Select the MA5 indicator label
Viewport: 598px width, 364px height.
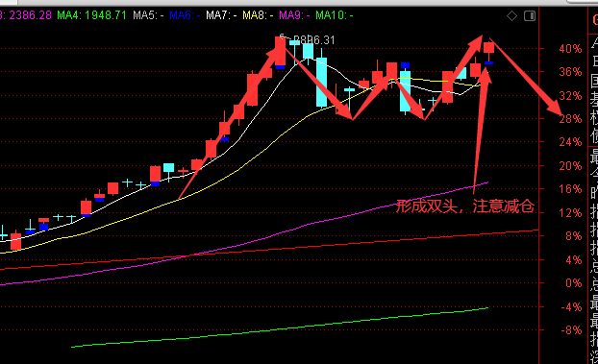[x=148, y=15]
